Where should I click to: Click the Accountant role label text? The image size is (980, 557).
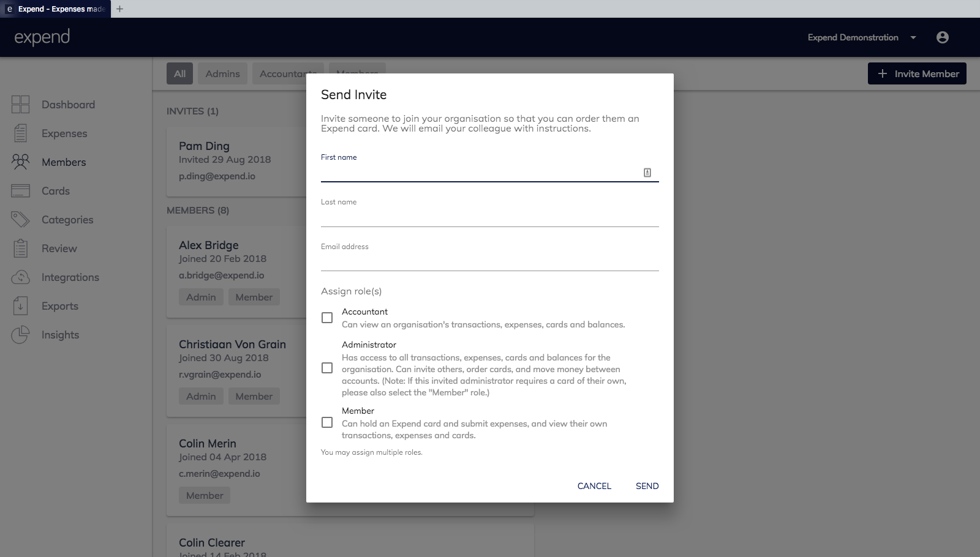pos(364,312)
